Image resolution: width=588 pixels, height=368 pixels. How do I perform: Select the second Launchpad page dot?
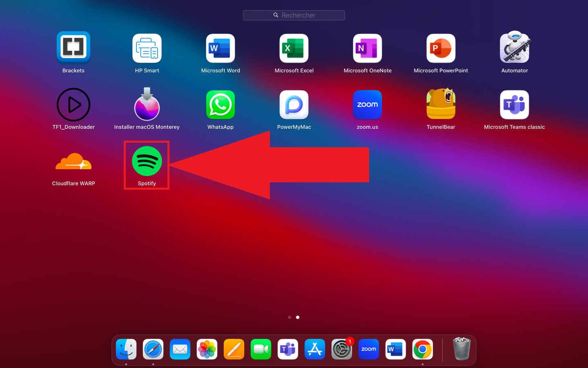coord(298,317)
